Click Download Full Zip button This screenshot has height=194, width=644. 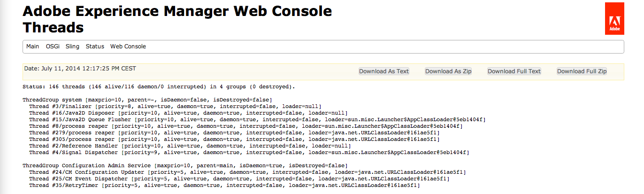click(582, 71)
